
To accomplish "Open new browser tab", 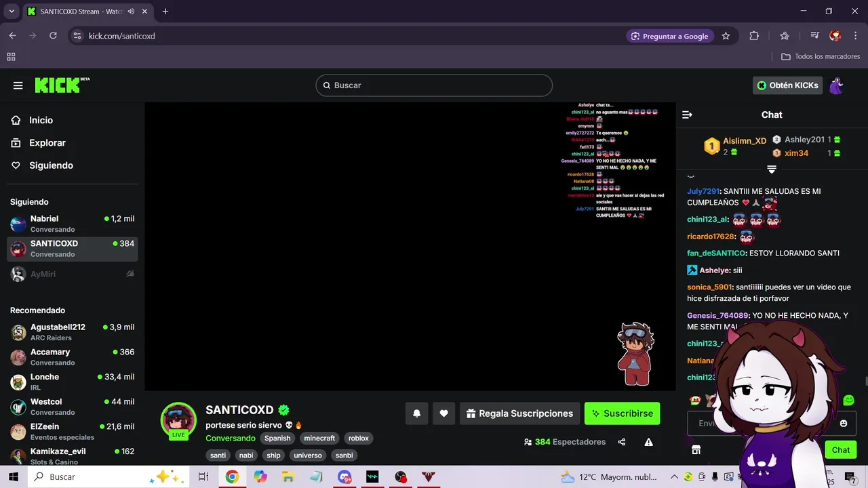I will tap(165, 12).
